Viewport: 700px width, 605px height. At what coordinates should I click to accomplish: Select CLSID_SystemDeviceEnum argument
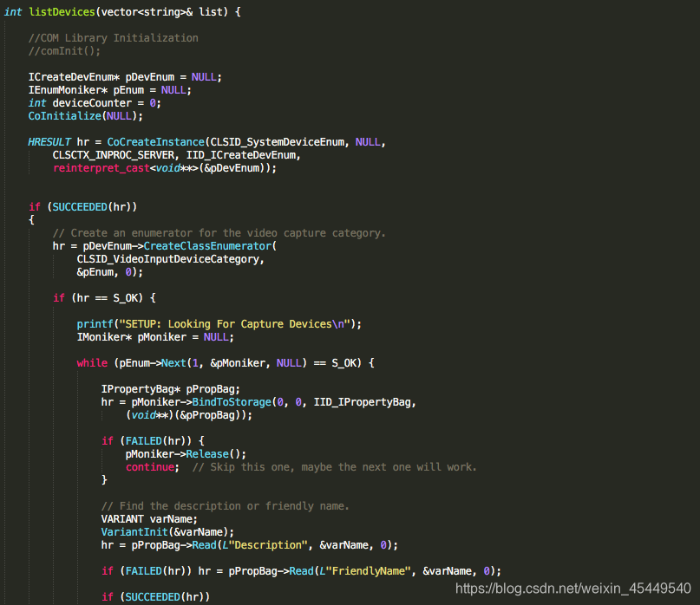278,142
